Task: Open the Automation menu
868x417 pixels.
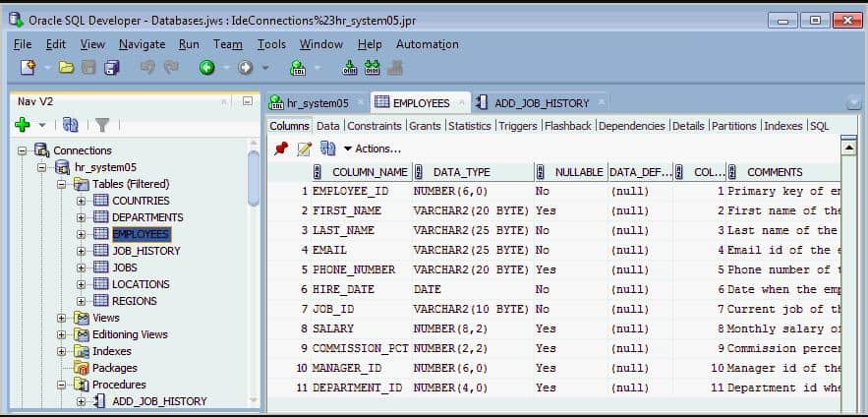Action: (x=427, y=44)
